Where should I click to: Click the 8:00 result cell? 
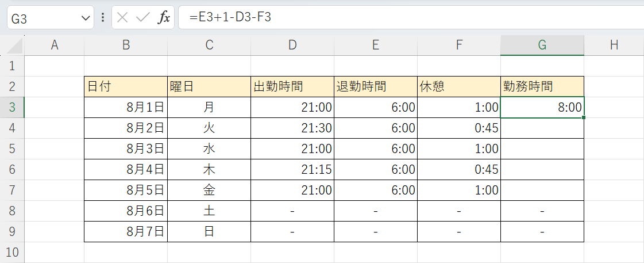[542, 107]
